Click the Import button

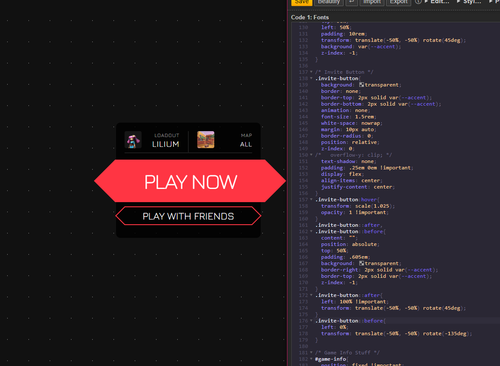pyautogui.click(x=372, y=2)
